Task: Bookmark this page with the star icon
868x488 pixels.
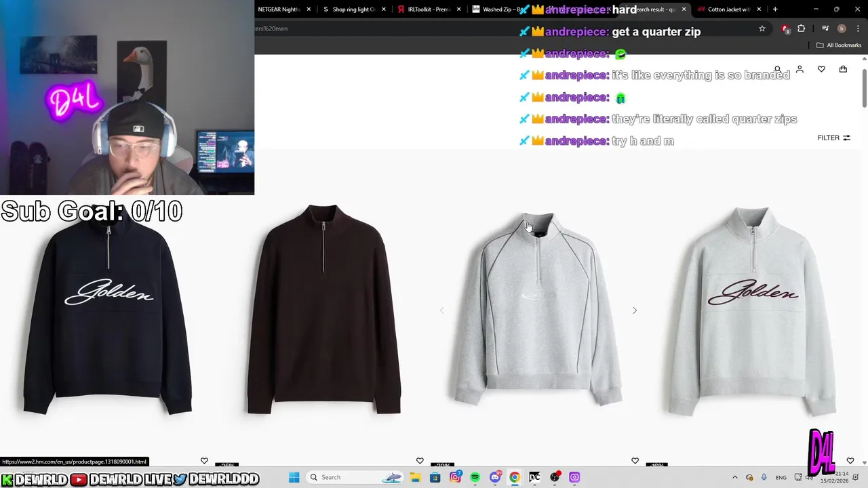Action: pyautogui.click(x=762, y=28)
